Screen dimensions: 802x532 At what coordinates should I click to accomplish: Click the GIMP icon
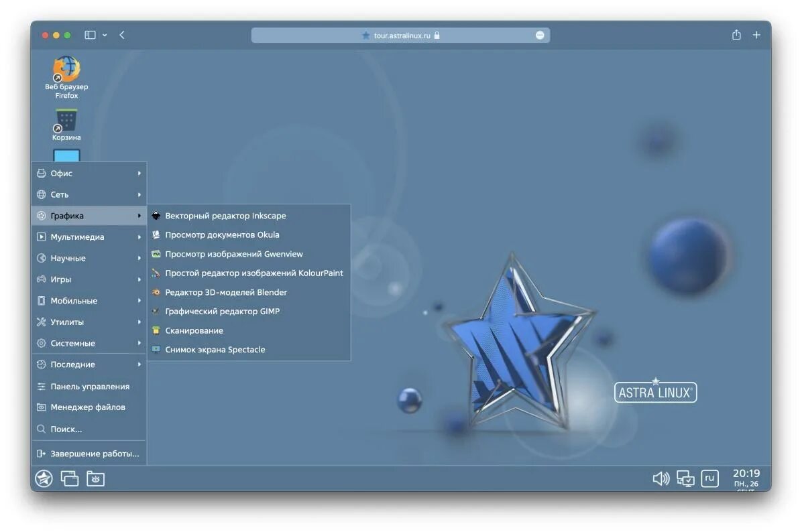(156, 312)
